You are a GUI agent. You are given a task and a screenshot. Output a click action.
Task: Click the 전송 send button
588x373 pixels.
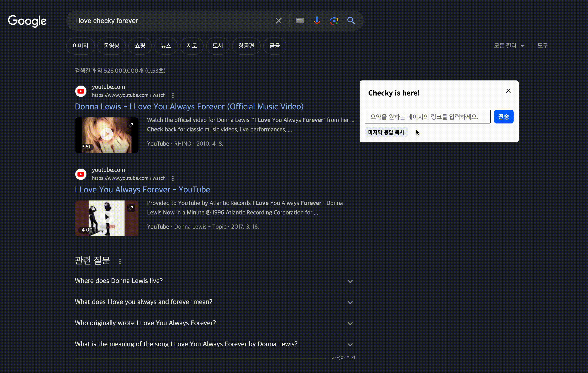[503, 117]
